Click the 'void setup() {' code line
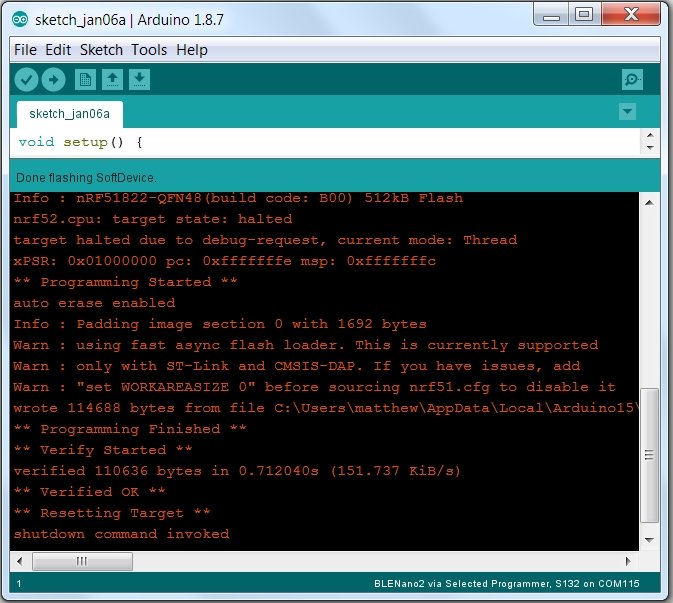Screen dimensions: 673x603 coord(80,142)
